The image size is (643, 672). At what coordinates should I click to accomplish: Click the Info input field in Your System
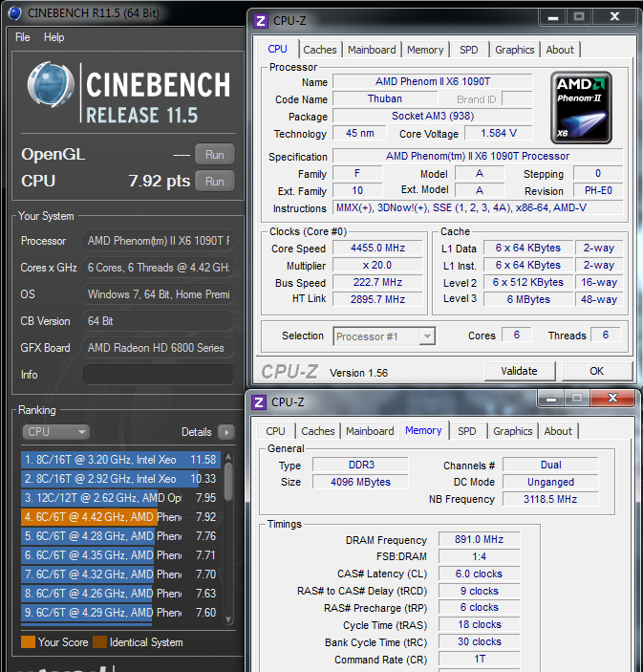[159, 375]
